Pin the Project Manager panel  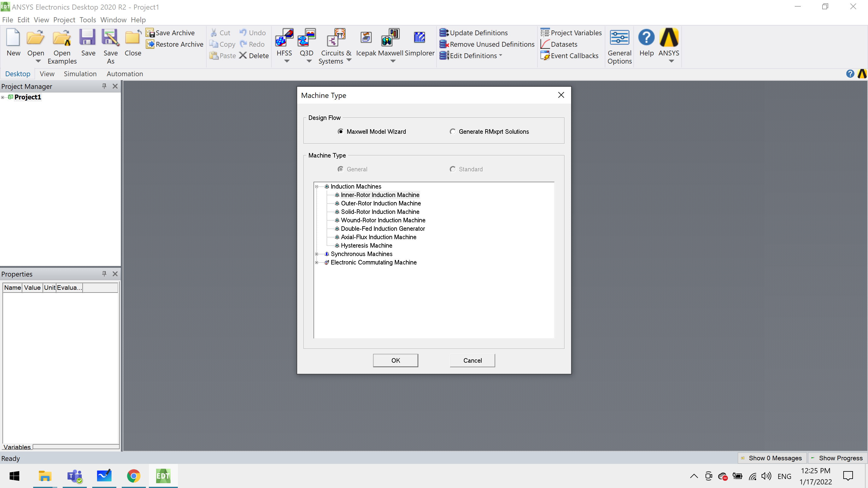click(104, 86)
